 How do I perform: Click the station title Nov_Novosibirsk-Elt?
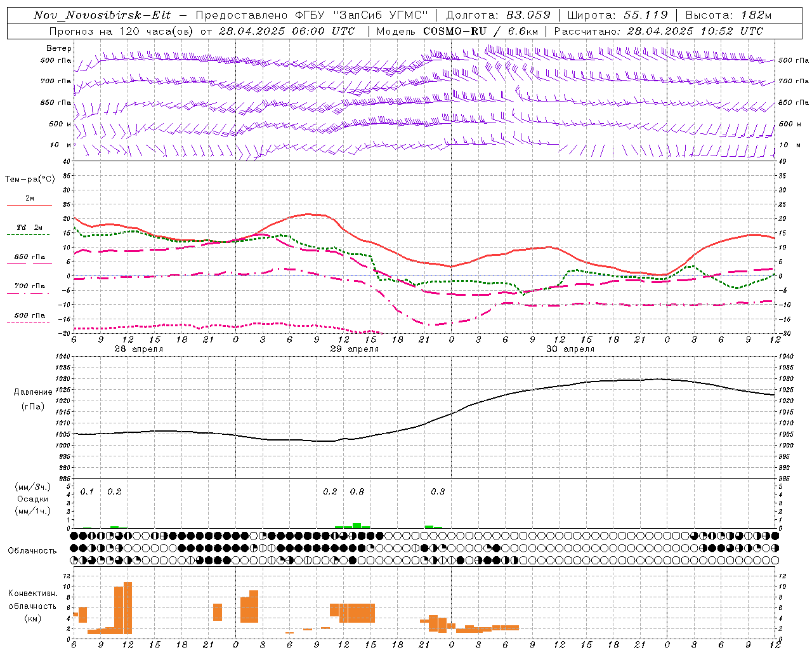coord(102,15)
